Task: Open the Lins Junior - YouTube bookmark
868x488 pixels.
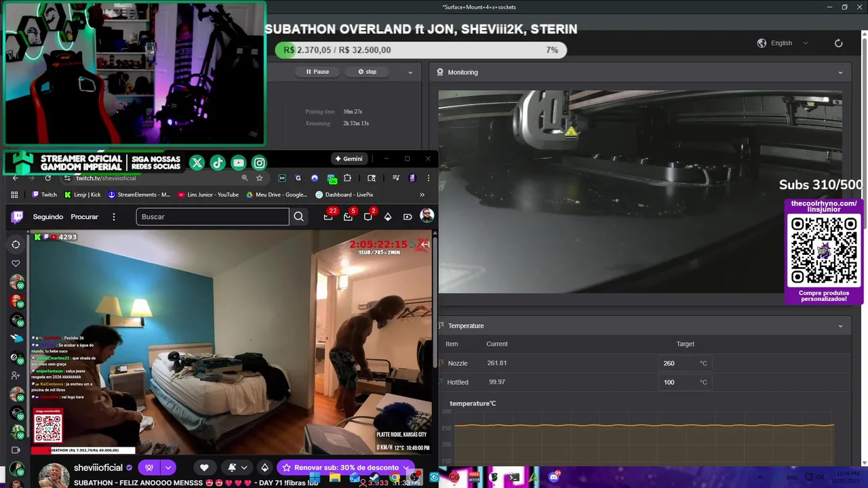Action: (x=208, y=195)
